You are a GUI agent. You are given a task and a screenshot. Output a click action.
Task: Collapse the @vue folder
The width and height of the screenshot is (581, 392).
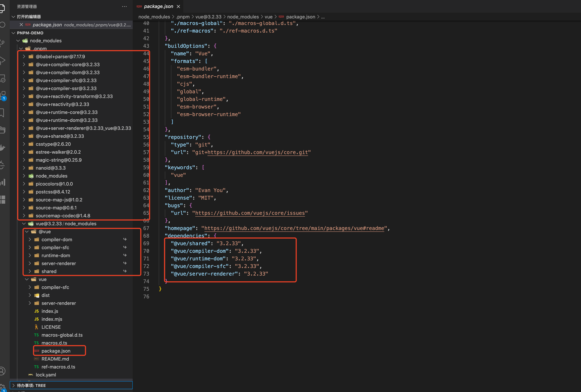coord(27,231)
